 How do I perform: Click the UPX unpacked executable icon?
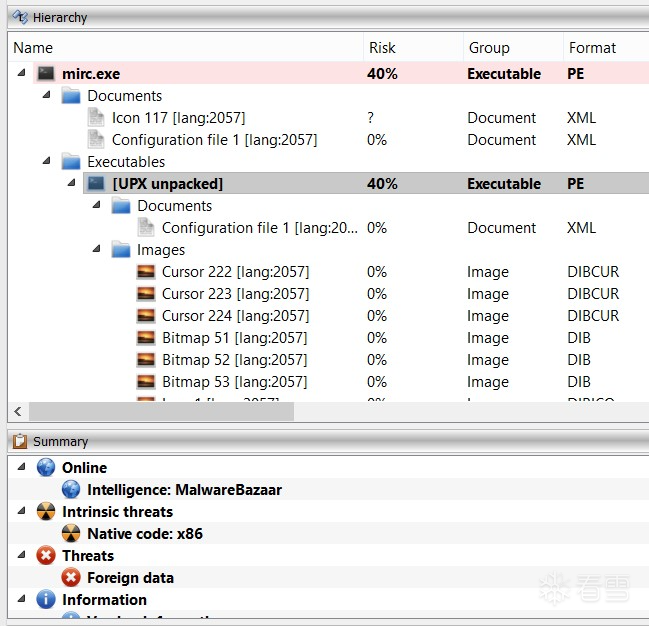point(96,183)
